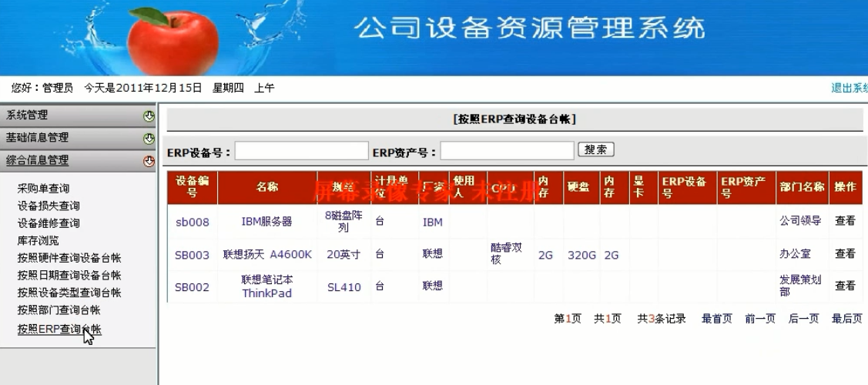View details for IBM服务器 row
This screenshot has height=385, width=868.
pyautogui.click(x=845, y=221)
